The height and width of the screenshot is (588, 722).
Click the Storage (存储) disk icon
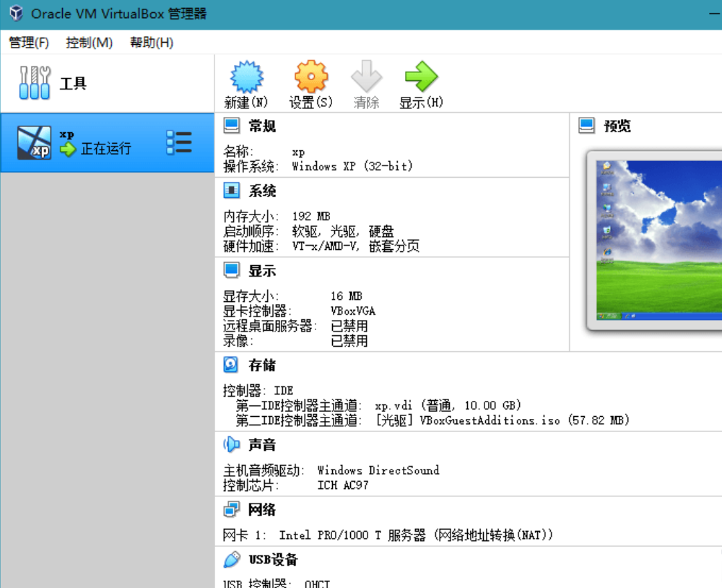point(231,365)
